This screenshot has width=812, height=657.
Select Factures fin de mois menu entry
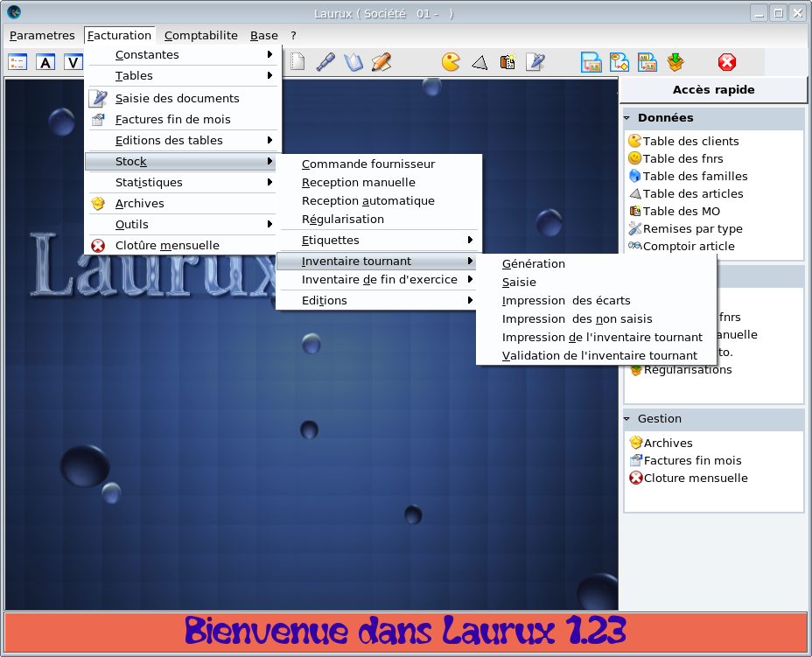click(x=182, y=120)
